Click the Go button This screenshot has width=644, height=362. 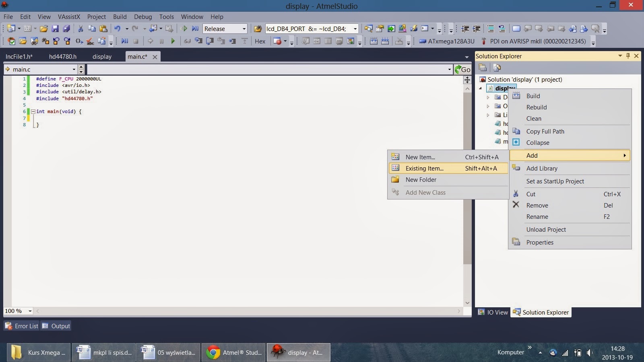pos(462,69)
